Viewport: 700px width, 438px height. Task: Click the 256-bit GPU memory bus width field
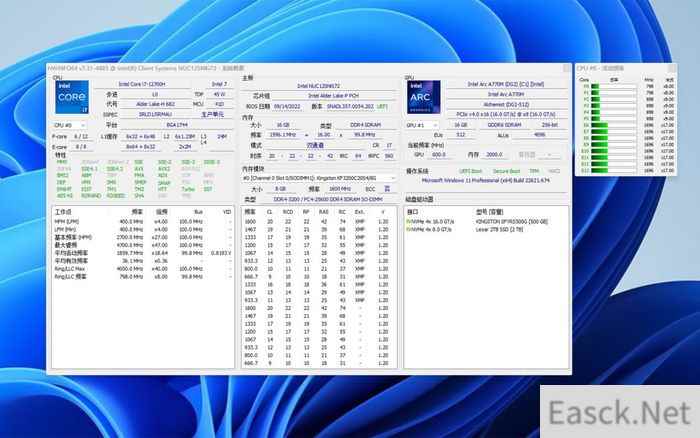point(550,125)
